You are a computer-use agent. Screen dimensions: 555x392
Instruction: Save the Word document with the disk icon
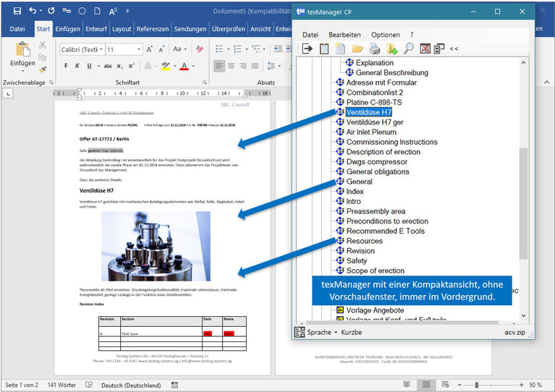[17, 11]
